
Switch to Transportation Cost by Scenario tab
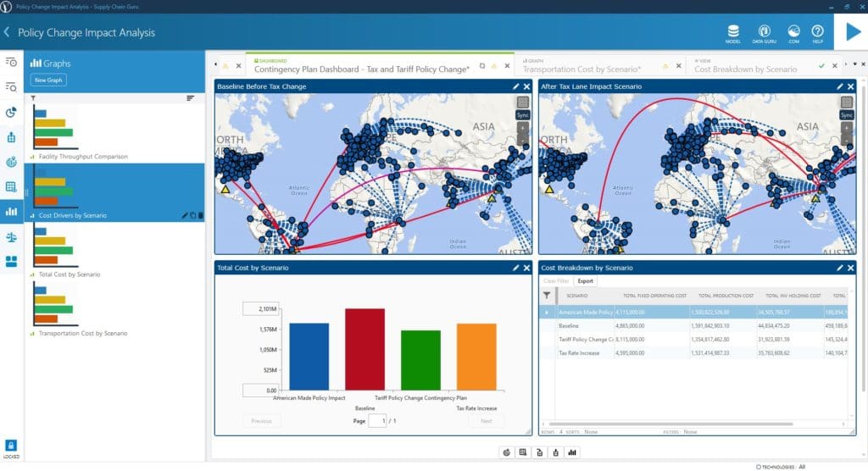click(x=581, y=69)
